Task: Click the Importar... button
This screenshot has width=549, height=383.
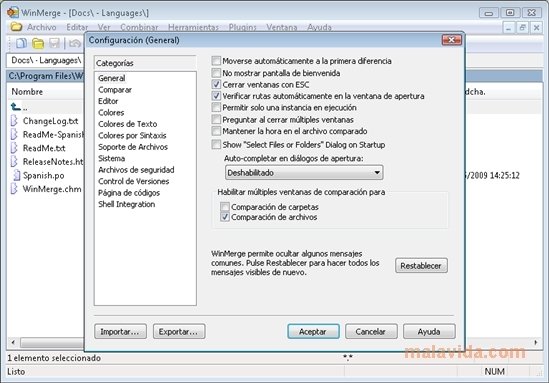Action: pos(120,332)
